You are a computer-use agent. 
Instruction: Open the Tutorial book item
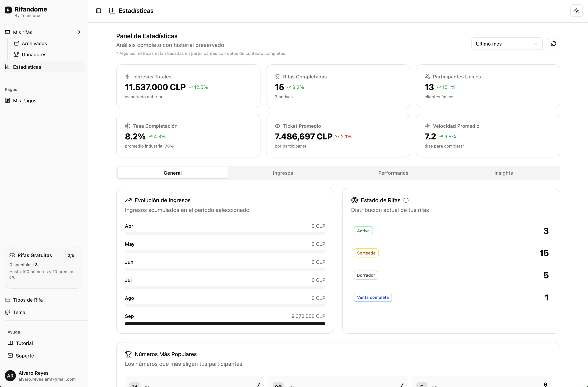point(24,343)
